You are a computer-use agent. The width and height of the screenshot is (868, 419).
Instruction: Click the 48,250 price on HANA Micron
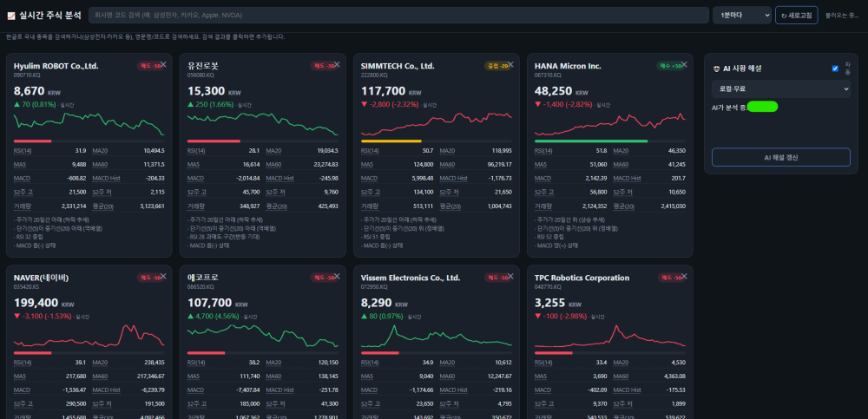[553, 91]
